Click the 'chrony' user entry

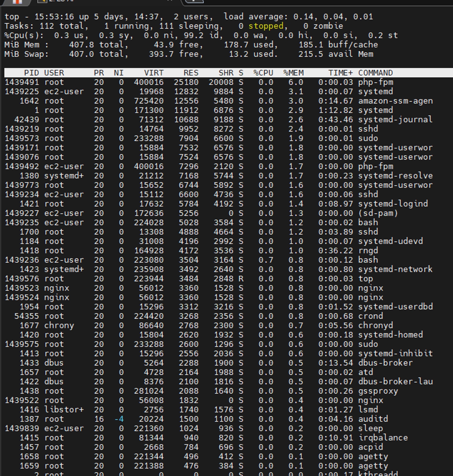(59, 325)
